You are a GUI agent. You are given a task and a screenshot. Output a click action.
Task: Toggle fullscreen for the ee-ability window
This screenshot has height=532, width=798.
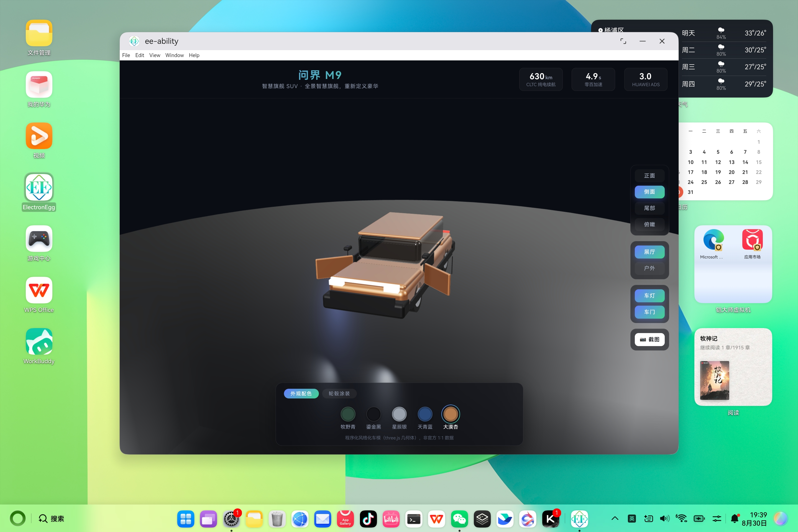[x=623, y=41]
